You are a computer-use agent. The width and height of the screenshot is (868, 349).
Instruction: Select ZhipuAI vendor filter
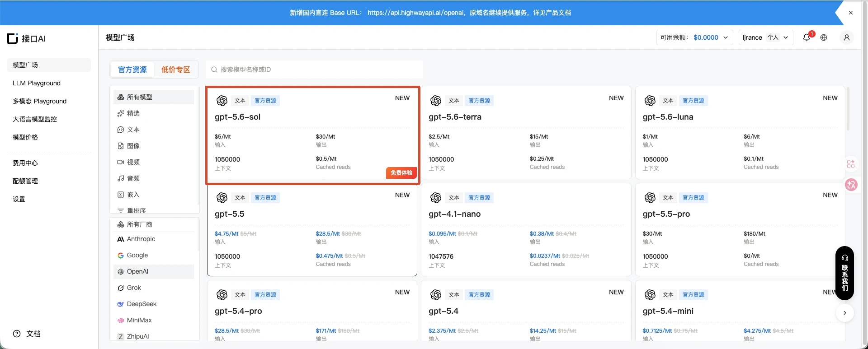pyautogui.click(x=154, y=335)
